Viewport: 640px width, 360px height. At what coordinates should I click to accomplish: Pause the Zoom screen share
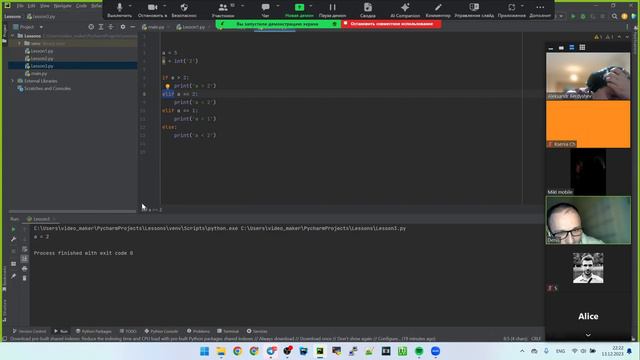(x=332, y=10)
